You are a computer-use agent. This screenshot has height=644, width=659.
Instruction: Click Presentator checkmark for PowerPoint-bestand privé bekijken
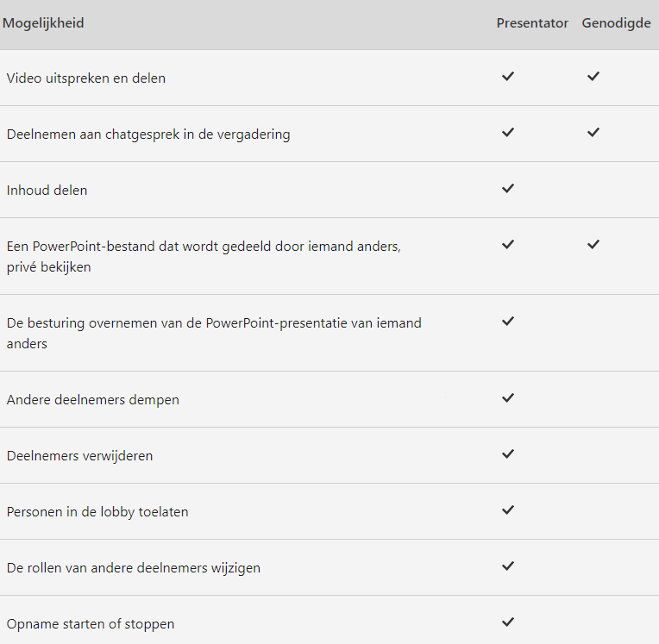coord(508,245)
